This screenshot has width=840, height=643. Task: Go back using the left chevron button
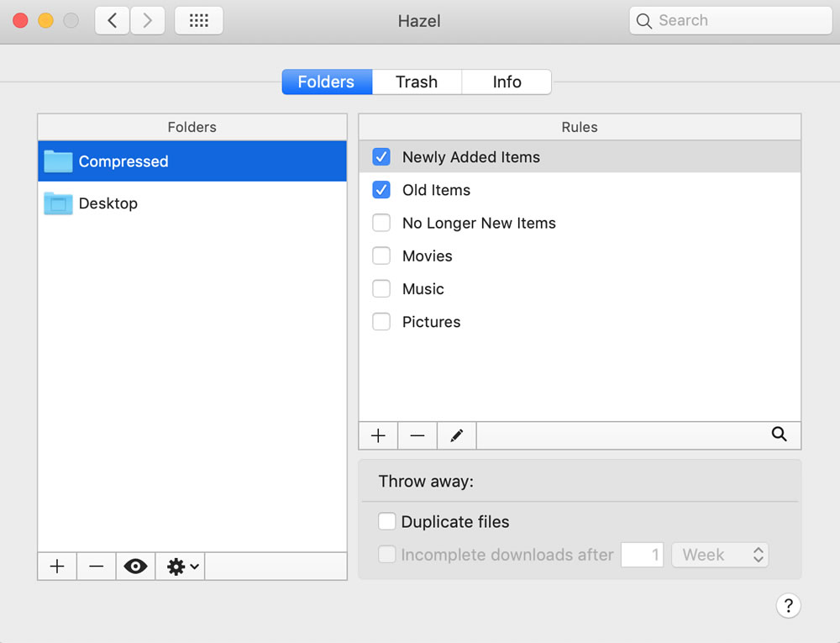point(112,21)
